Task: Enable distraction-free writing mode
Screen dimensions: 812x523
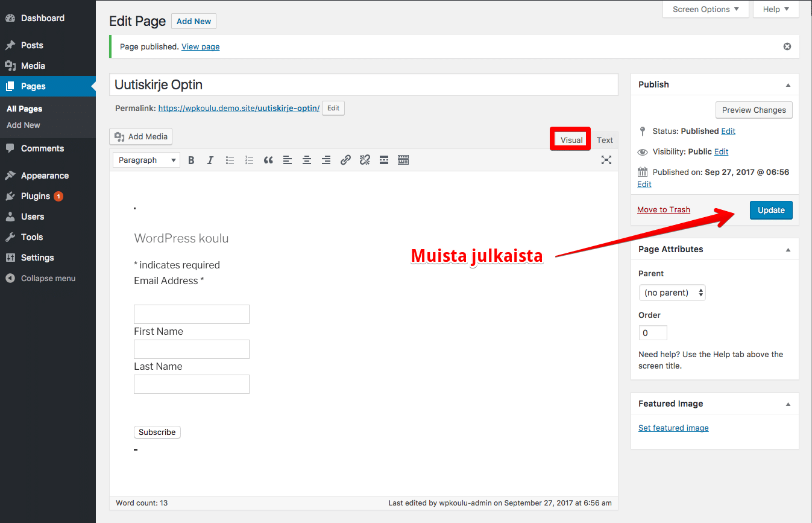Action: [x=606, y=160]
